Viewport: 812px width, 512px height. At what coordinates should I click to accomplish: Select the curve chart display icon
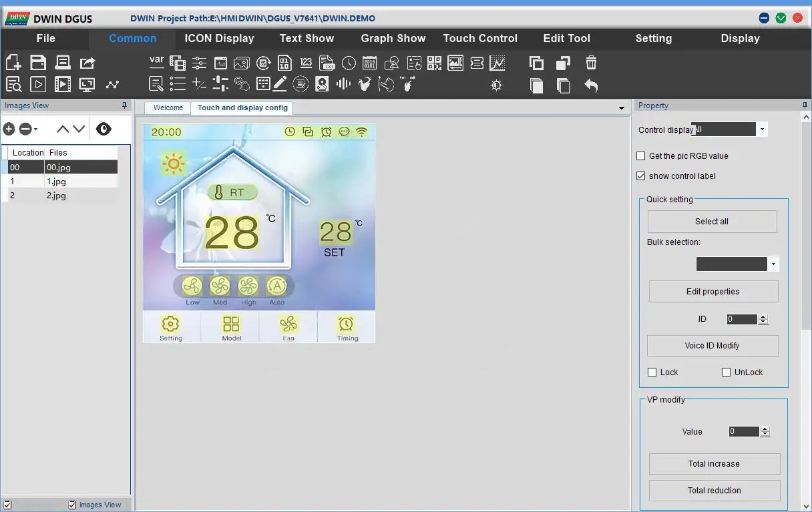[497, 63]
